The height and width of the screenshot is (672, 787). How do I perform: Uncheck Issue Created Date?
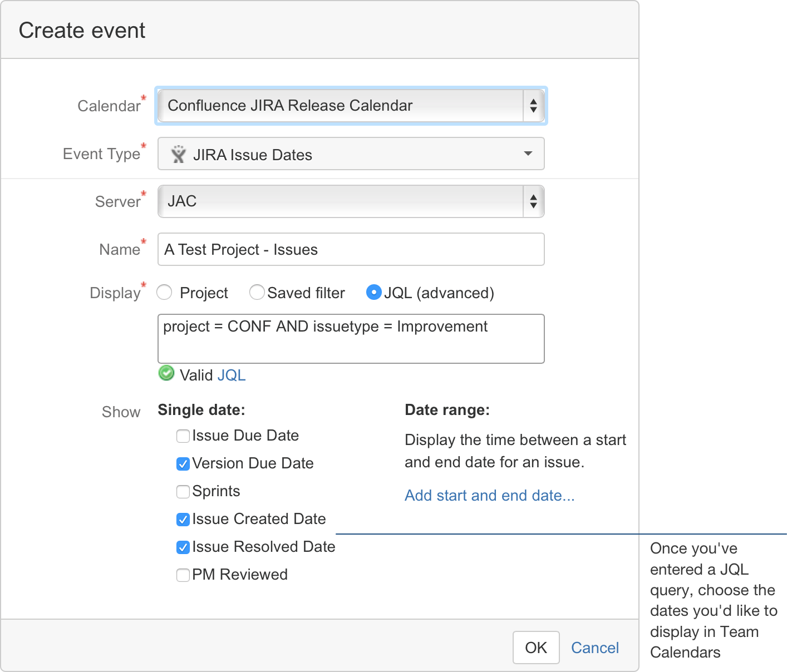(183, 520)
